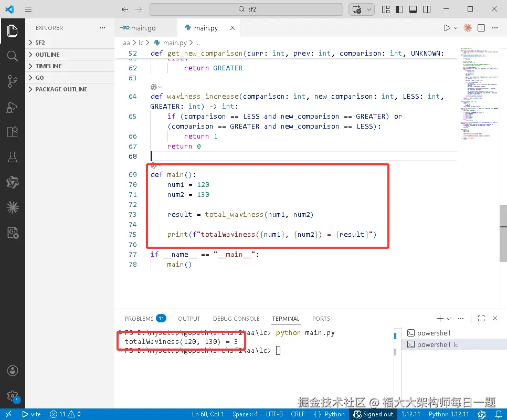
Task: Click the orange starburst icon in editor toolbar
Action: [x=468, y=28]
